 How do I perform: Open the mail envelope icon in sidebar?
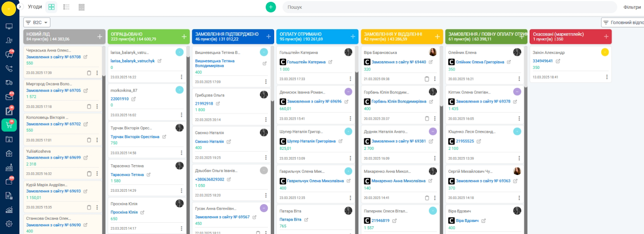pos(9,97)
